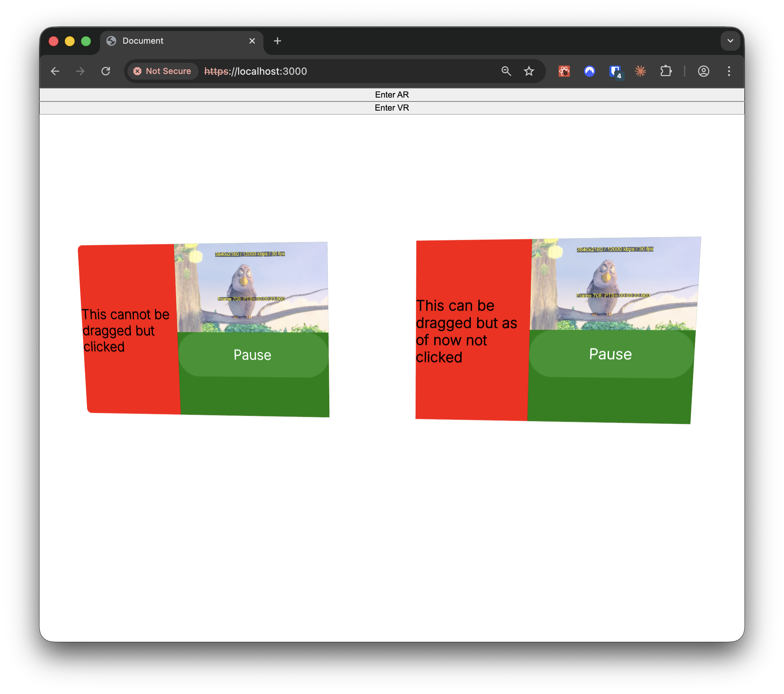Click the Enter VR button
The height and width of the screenshot is (694, 784).
pos(392,108)
